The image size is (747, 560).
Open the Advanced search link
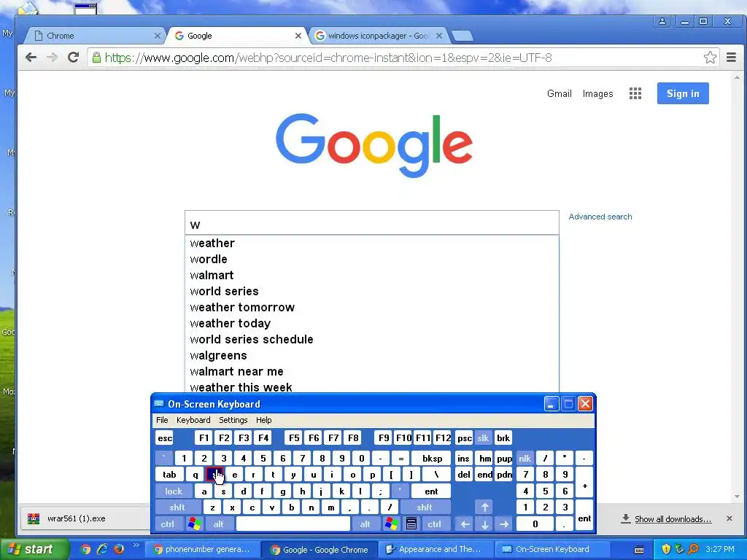click(600, 217)
